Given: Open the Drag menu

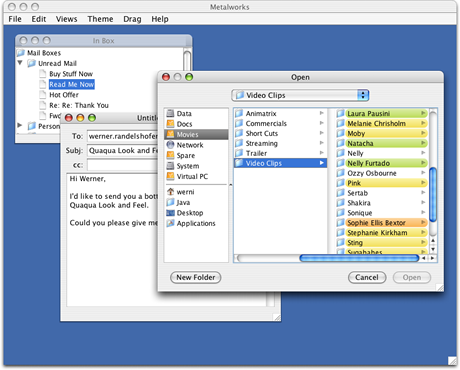Looking at the screenshot, I should (x=132, y=19).
